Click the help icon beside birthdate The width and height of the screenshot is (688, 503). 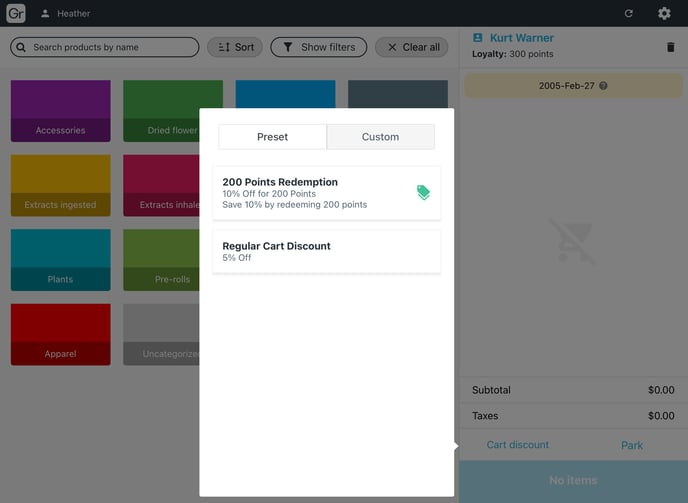point(603,86)
